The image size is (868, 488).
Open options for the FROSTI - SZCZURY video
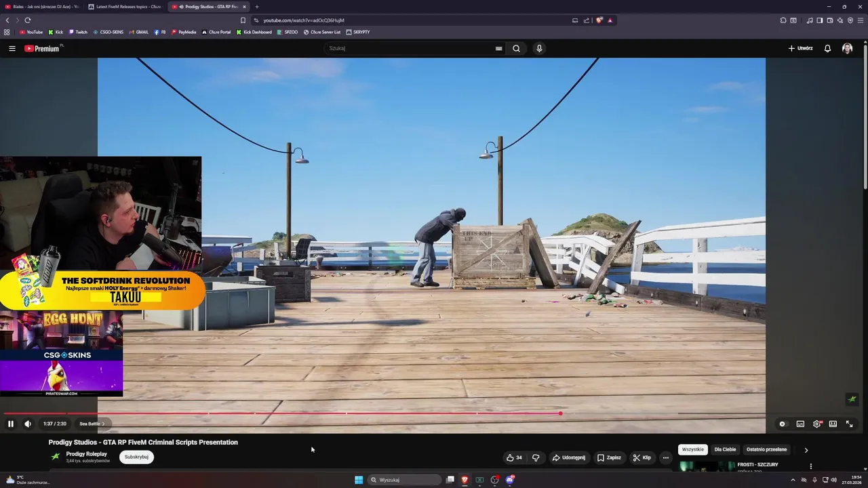810,466
